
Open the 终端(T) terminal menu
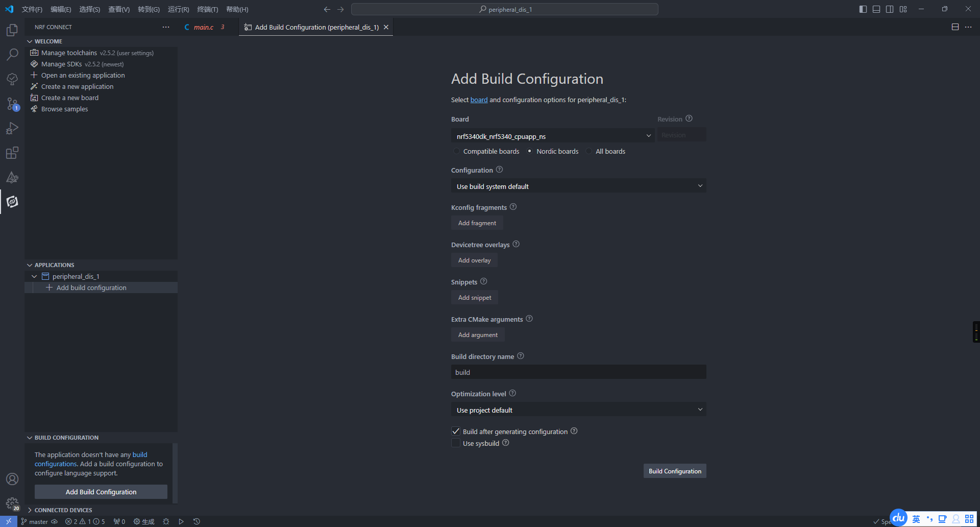click(x=208, y=9)
